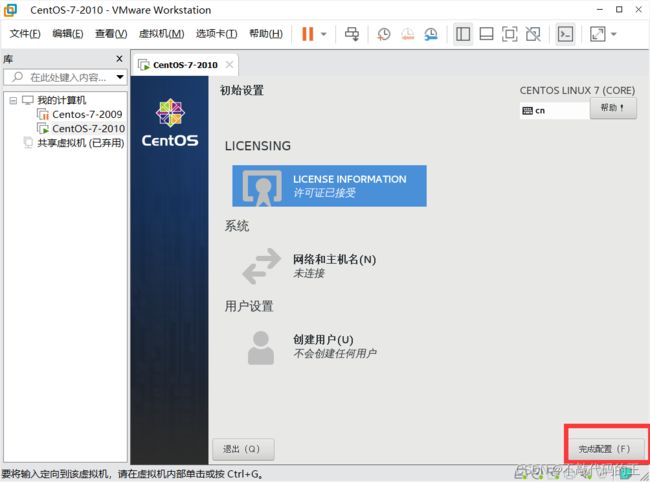Screen dimensions: 650x482
Task: Open LICENSE INFORMATION settings
Action: pos(329,186)
